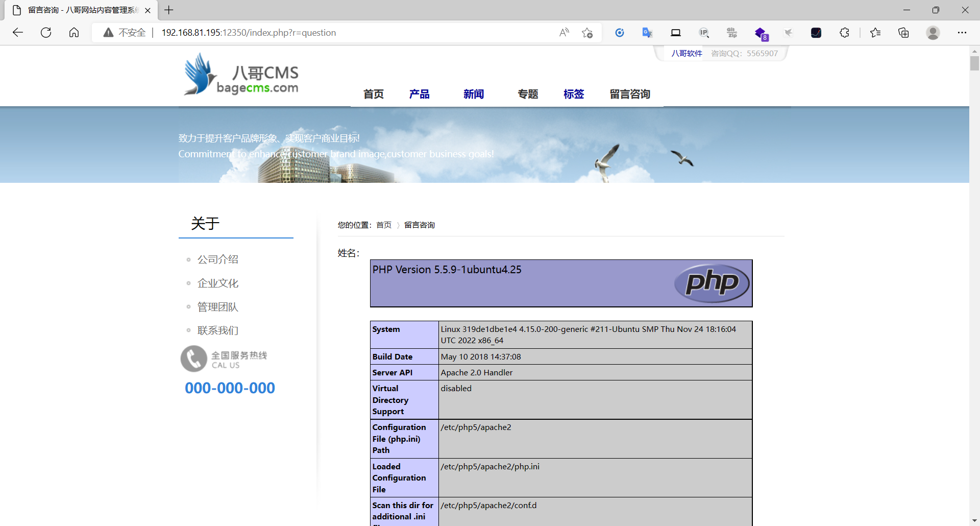
Task: Open the read aloud icon in address bar
Action: pyautogui.click(x=564, y=33)
